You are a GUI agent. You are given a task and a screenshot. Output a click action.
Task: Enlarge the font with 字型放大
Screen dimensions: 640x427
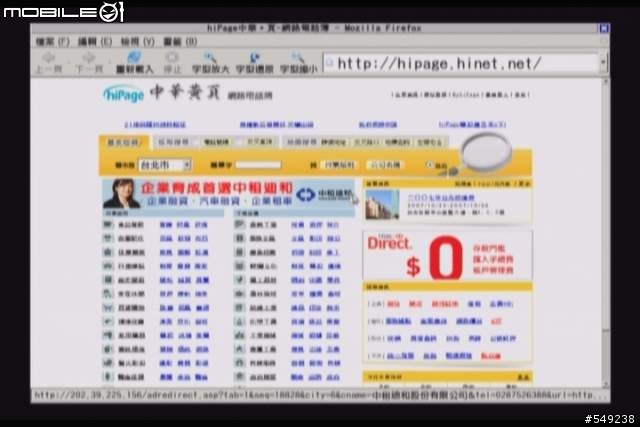[x=211, y=63]
